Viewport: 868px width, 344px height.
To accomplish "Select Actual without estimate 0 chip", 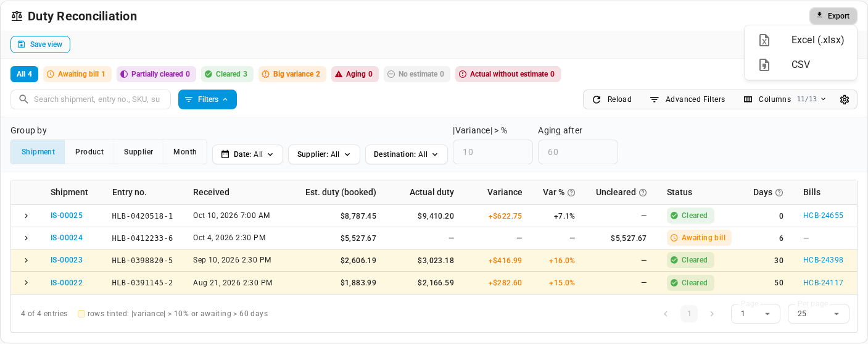I will click(508, 74).
